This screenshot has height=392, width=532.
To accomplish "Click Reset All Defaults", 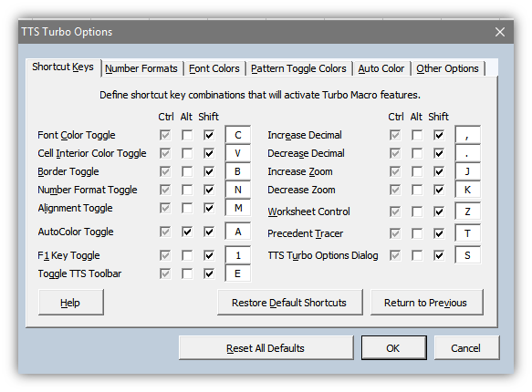I will pyautogui.click(x=266, y=348).
